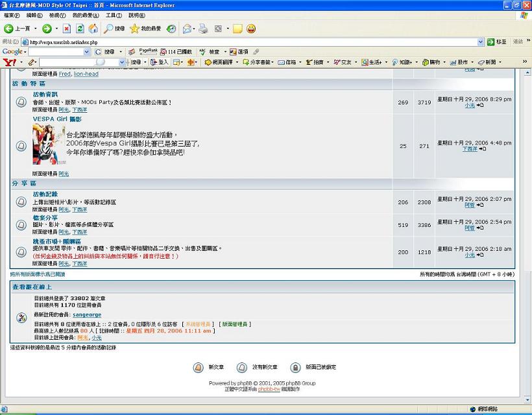The image size is (532, 415).
Task: Click the IE Stop button
Action: coord(67,29)
